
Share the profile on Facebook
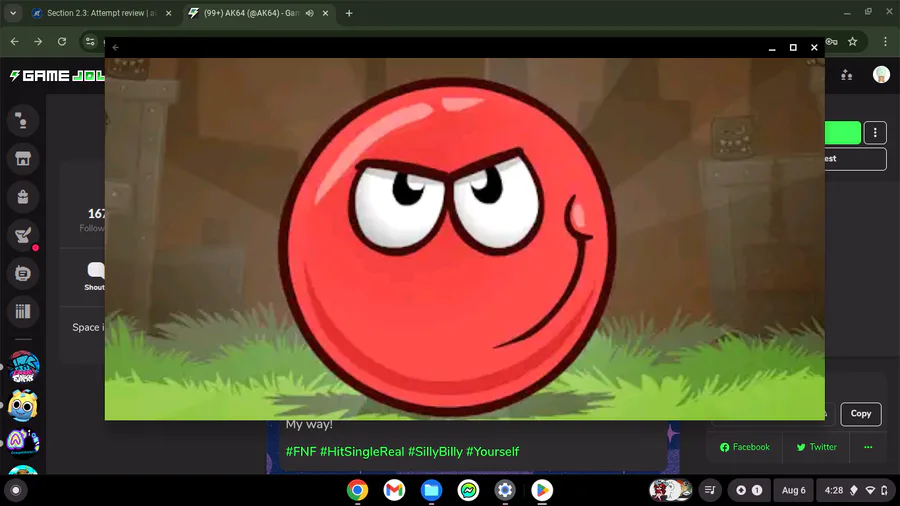pos(745,447)
